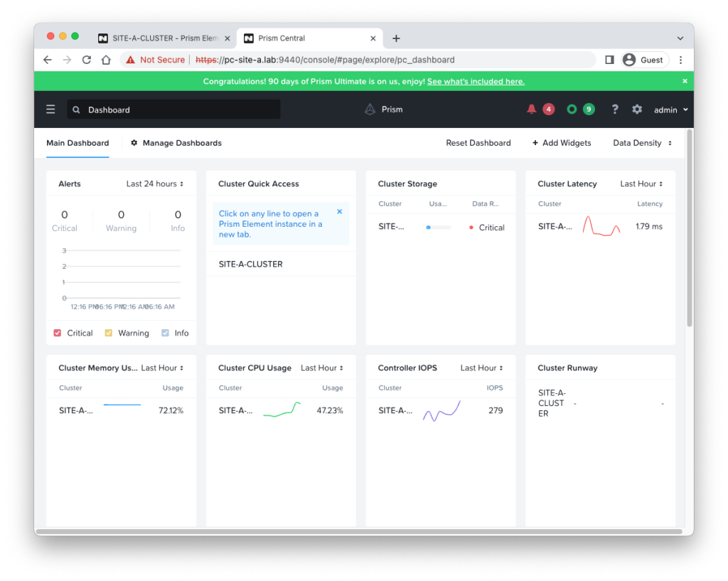The width and height of the screenshot is (728, 581).
Task: Click the Reset Dashboard button
Action: pyautogui.click(x=478, y=143)
